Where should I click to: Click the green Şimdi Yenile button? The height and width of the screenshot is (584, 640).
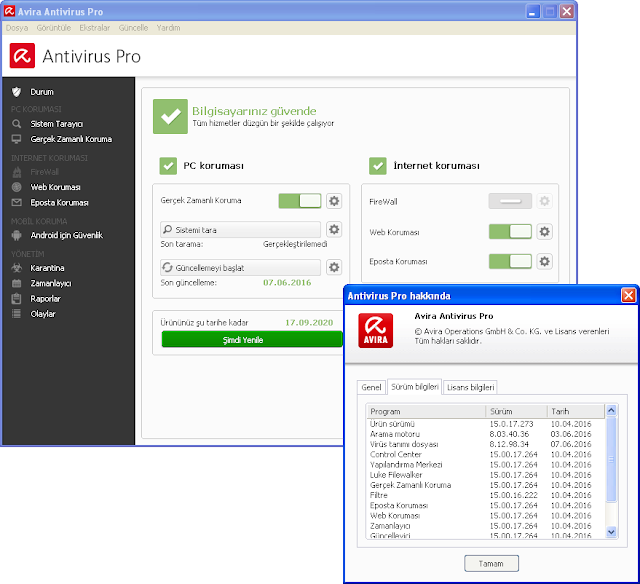252,340
